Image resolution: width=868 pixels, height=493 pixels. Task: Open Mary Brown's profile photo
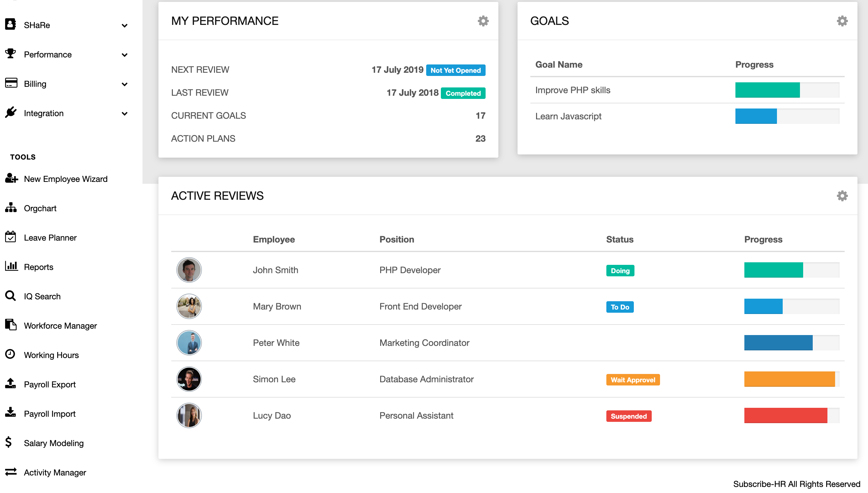point(189,306)
